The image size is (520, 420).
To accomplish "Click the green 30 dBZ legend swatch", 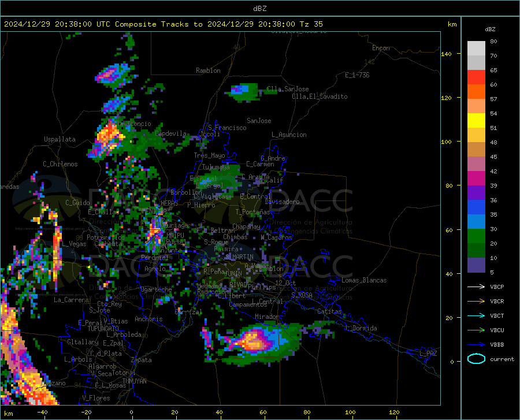I will (x=476, y=236).
